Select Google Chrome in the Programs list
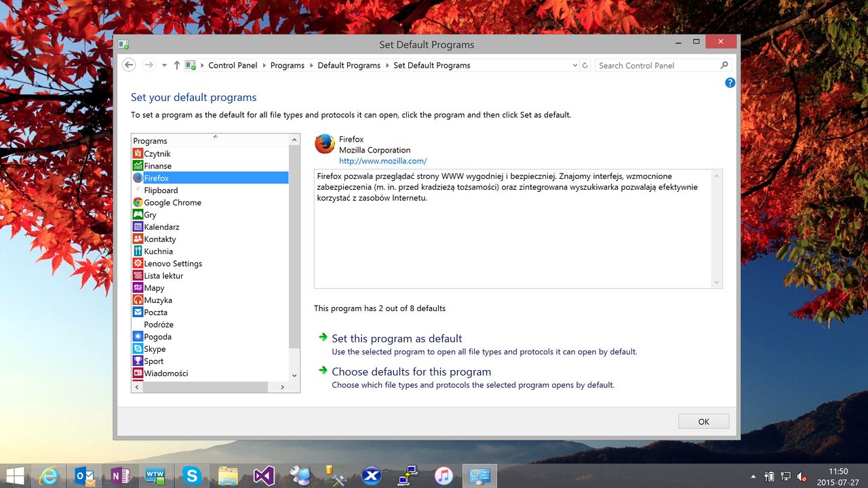The width and height of the screenshot is (868, 488). [x=210, y=203]
